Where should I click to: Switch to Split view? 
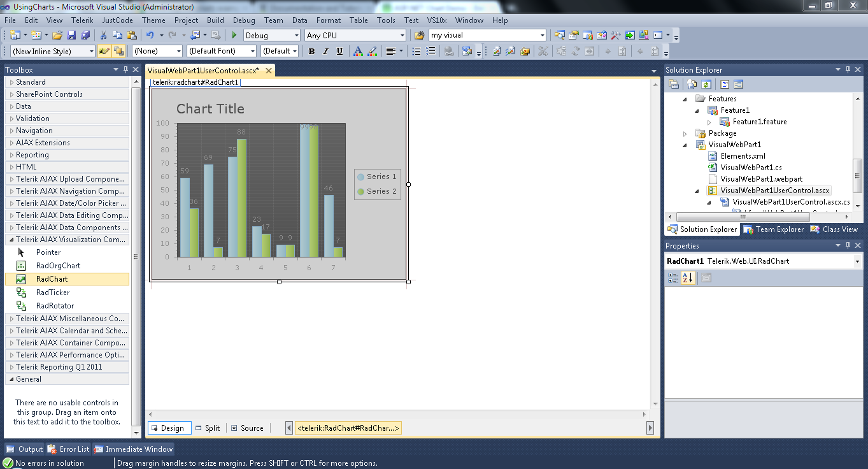pyautogui.click(x=208, y=428)
